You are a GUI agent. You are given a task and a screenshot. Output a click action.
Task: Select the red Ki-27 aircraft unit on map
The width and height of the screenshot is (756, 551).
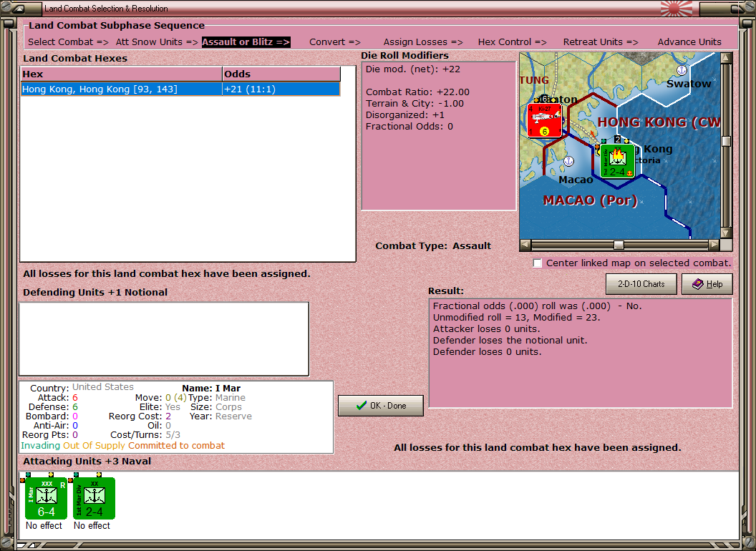tap(544, 120)
